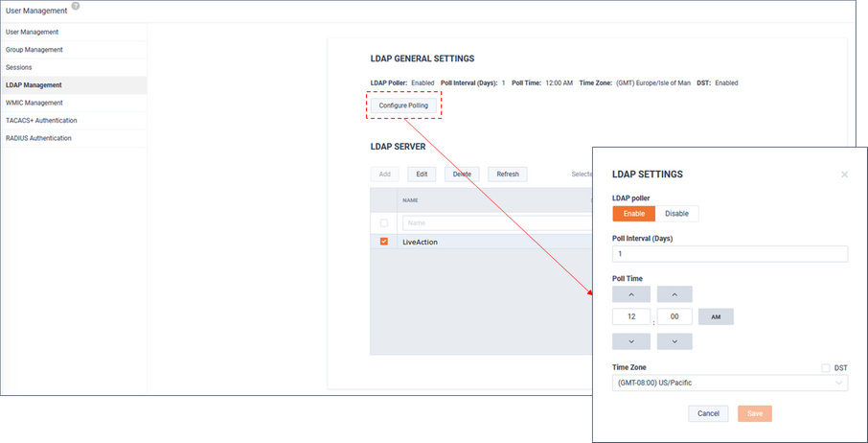Viewport: 868px width, 443px height.
Task: Open the help icon beside User Management title
Action: tap(76, 6)
